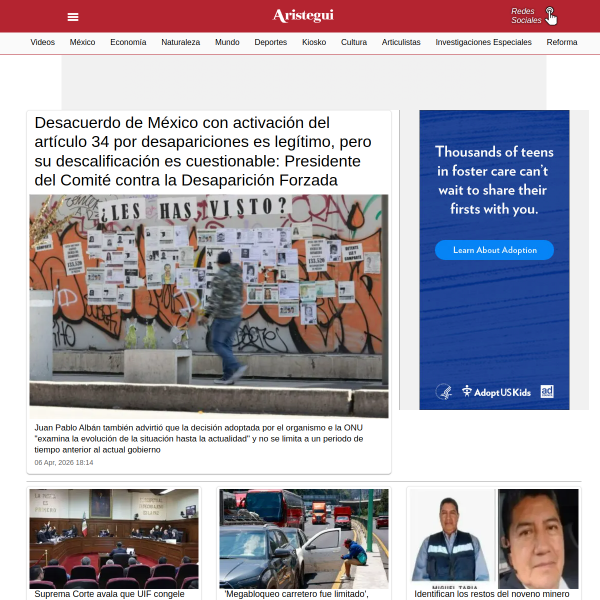Image resolution: width=600 pixels, height=600 pixels.
Task: Open the Suprema Corte courtroom thumbnail
Action: click(114, 538)
